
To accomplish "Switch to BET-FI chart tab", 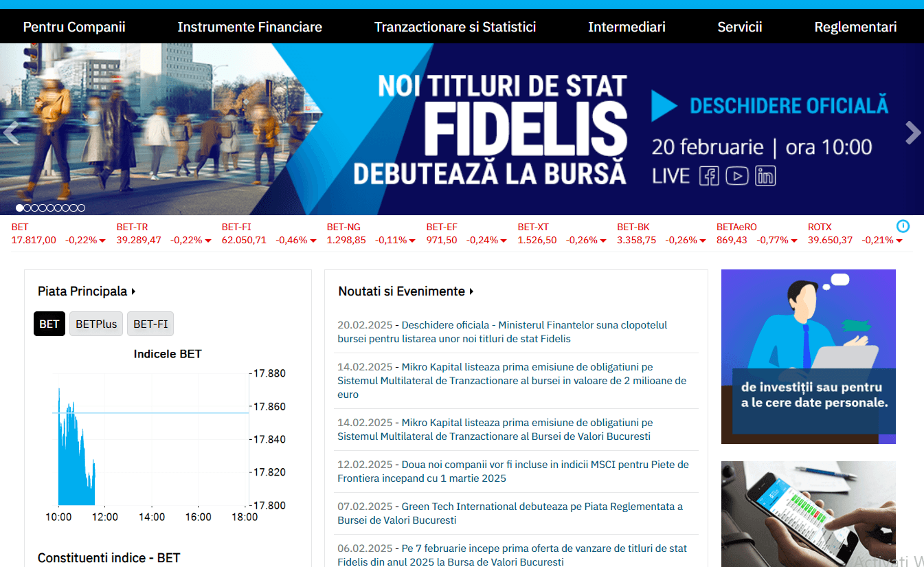I will pyautogui.click(x=150, y=324).
